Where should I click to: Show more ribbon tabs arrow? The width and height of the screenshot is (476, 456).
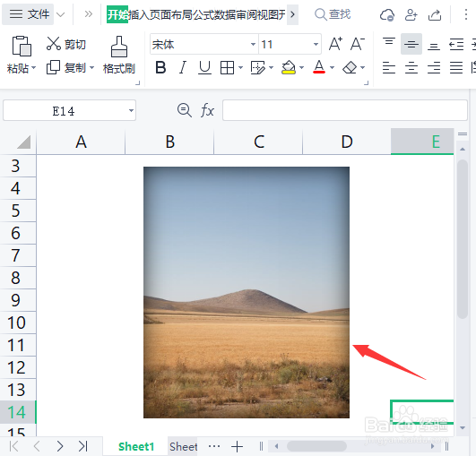[x=292, y=14]
